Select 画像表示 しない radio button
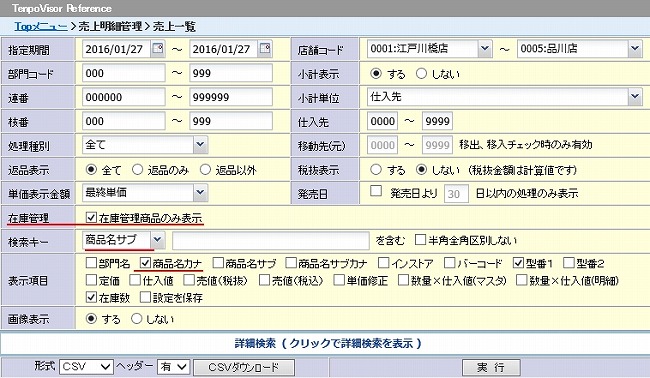Viewport: 650px width, 378px height. click(136, 318)
